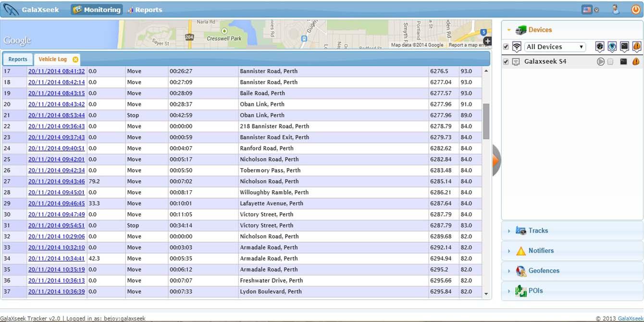This screenshot has height=322, width=644.
Task: Open log entry 20/11/2014 09:43:46
Action: click(57, 182)
